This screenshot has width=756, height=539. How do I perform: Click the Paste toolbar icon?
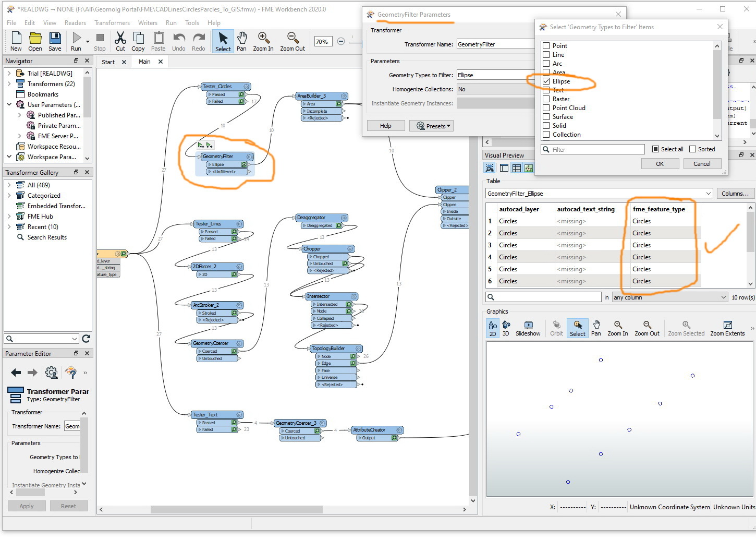[158, 41]
